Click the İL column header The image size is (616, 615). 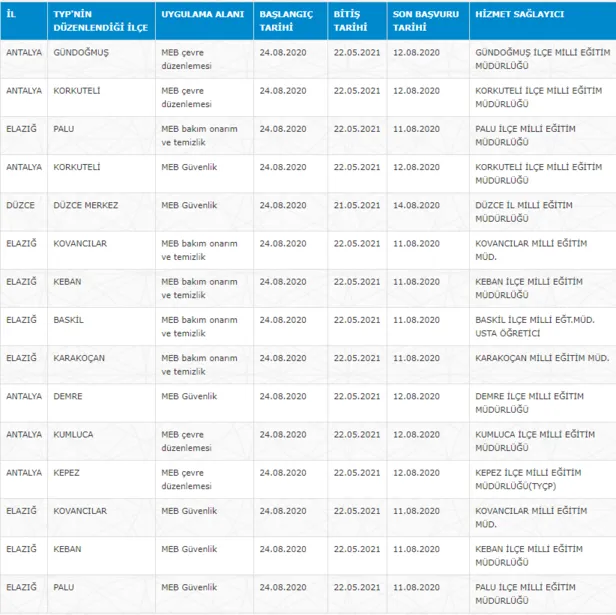11,15
